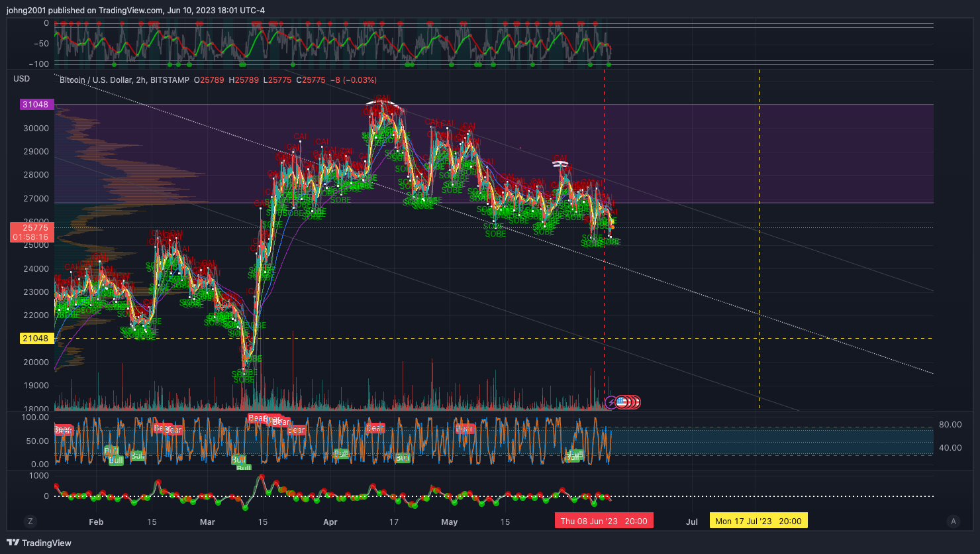The image size is (980, 554).
Task: Click the 01:58:16 bar countdown
Action: coord(30,237)
